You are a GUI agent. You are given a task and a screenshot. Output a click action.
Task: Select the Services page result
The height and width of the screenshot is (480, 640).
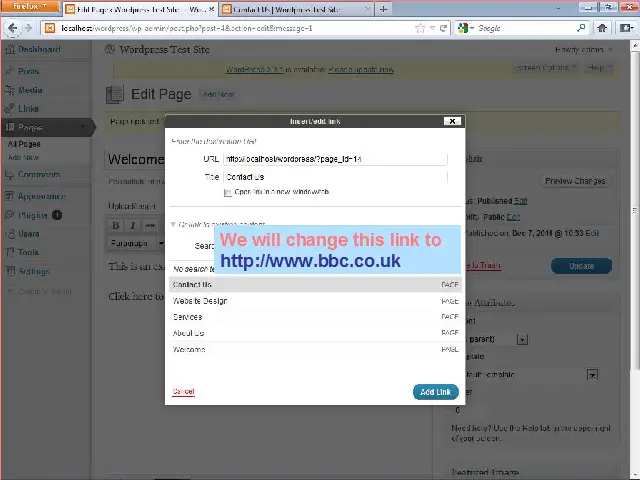coord(315,317)
